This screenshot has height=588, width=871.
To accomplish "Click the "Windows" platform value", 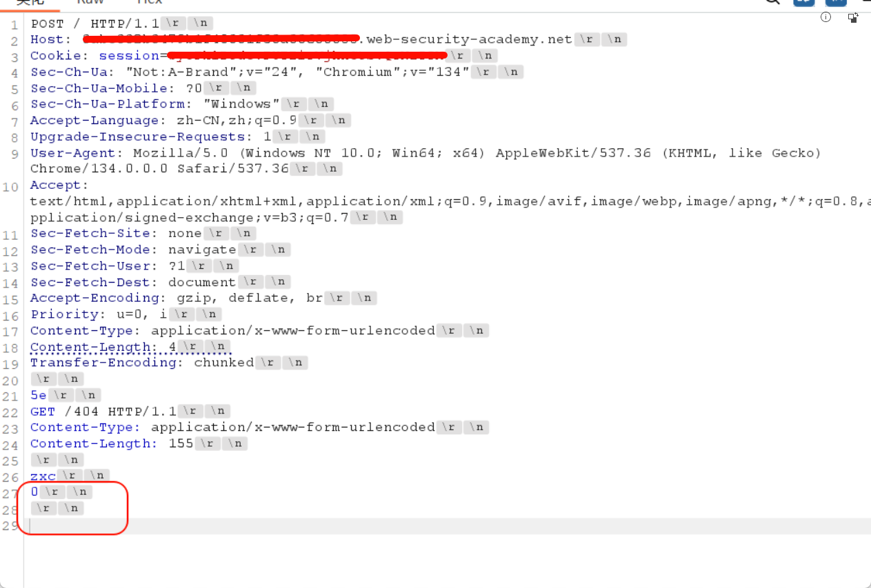I will point(241,104).
